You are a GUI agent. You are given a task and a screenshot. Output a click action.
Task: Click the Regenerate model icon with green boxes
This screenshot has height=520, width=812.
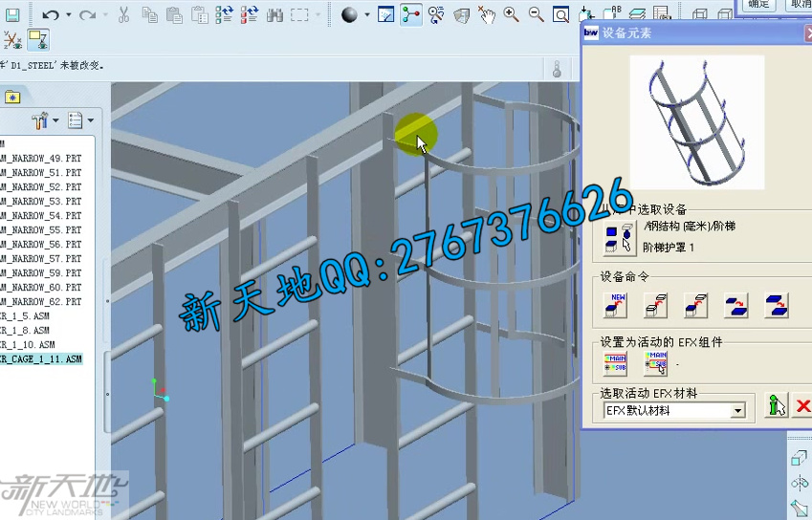224,14
